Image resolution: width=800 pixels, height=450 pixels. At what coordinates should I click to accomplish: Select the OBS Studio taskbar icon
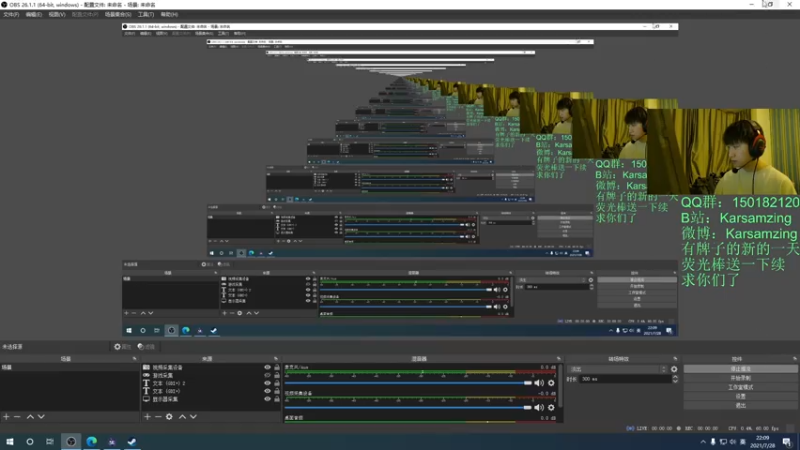click(x=71, y=441)
